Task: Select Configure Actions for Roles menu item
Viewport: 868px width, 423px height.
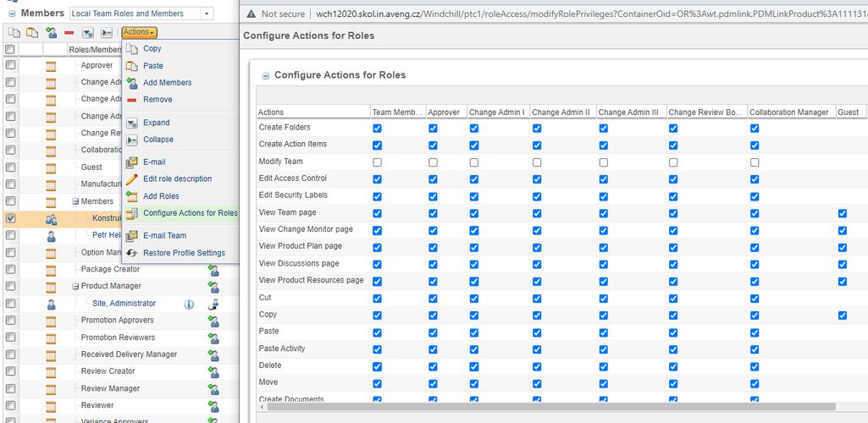Action: pos(190,213)
